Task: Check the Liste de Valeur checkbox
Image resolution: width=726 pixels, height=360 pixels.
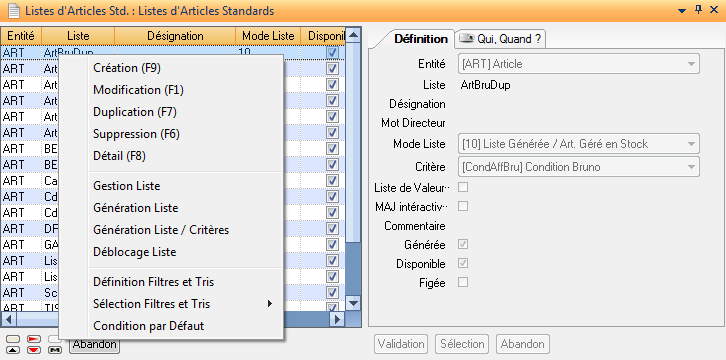Action: pyautogui.click(x=463, y=187)
